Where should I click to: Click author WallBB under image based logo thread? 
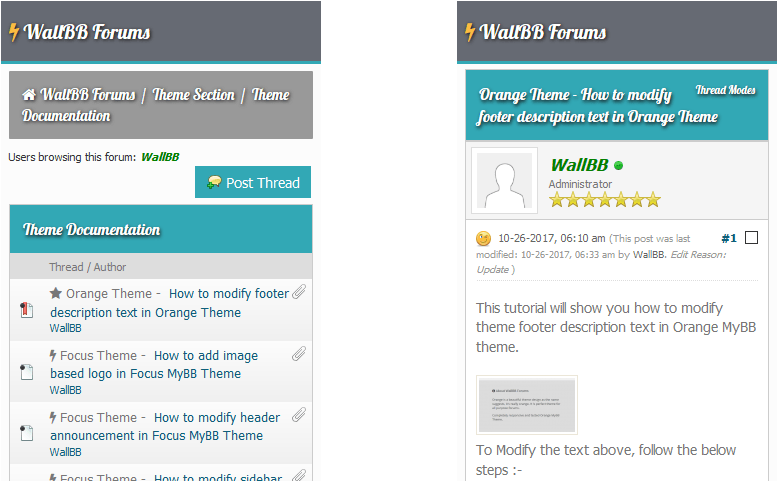[65, 390]
